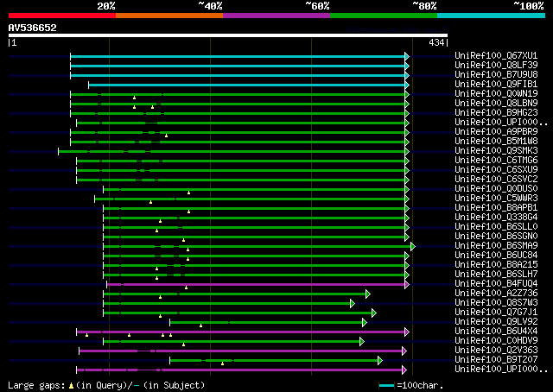Click the orange ~40% identity legend segment
553x392 pixels.
coord(169,16)
